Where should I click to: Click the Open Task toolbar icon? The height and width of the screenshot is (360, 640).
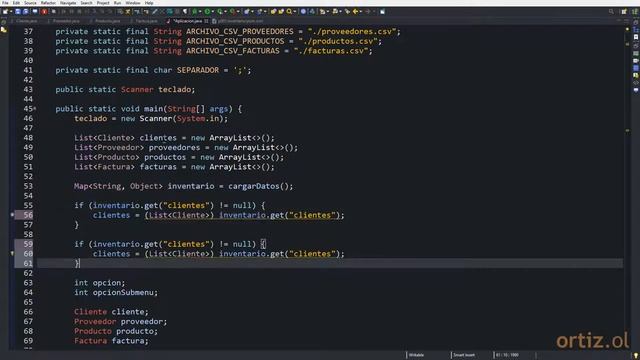coord(281,11)
